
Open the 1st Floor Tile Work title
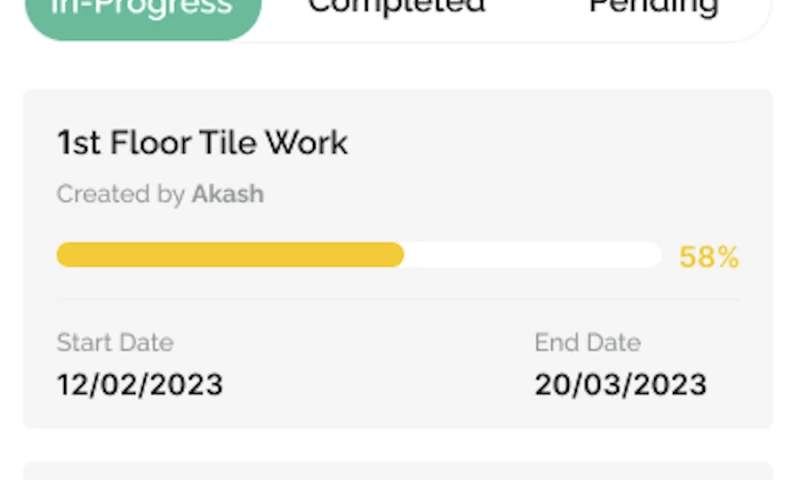tap(202, 144)
